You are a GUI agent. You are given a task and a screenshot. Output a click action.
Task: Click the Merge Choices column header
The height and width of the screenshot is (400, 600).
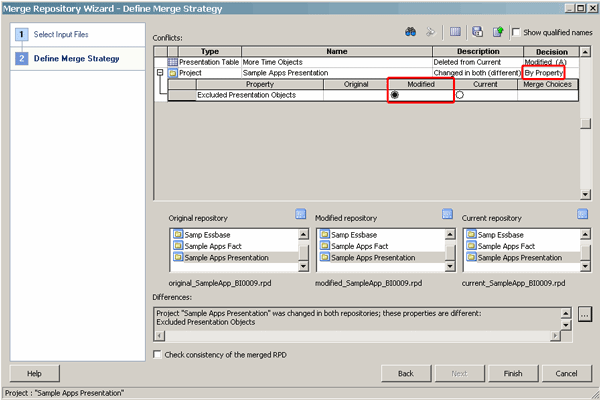click(548, 84)
